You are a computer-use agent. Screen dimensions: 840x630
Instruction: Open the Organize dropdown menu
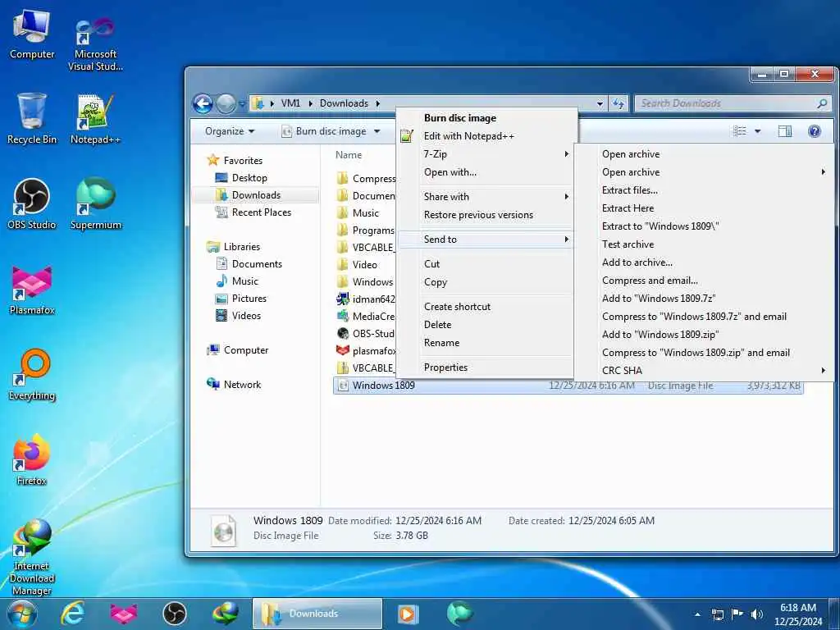230,131
